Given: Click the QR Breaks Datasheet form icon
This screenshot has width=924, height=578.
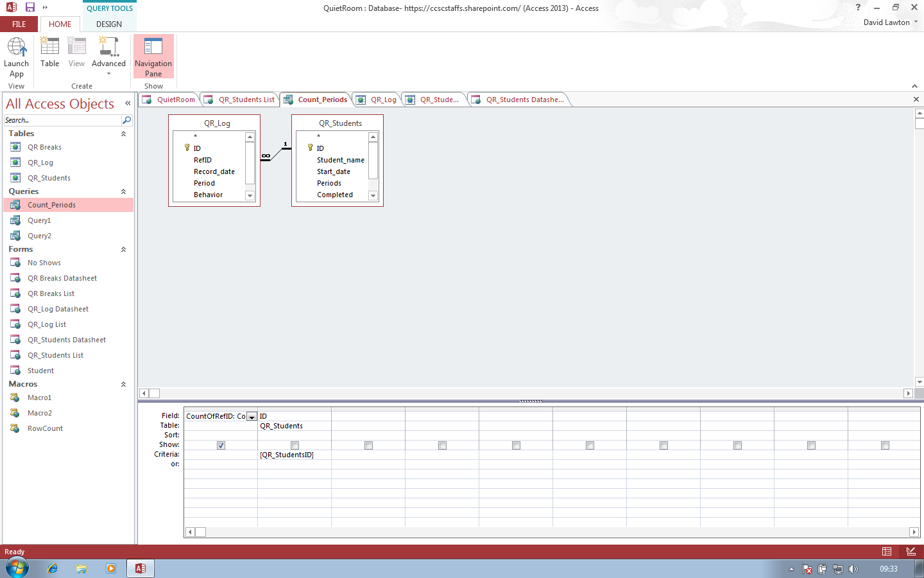Looking at the screenshot, I should (15, 278).
